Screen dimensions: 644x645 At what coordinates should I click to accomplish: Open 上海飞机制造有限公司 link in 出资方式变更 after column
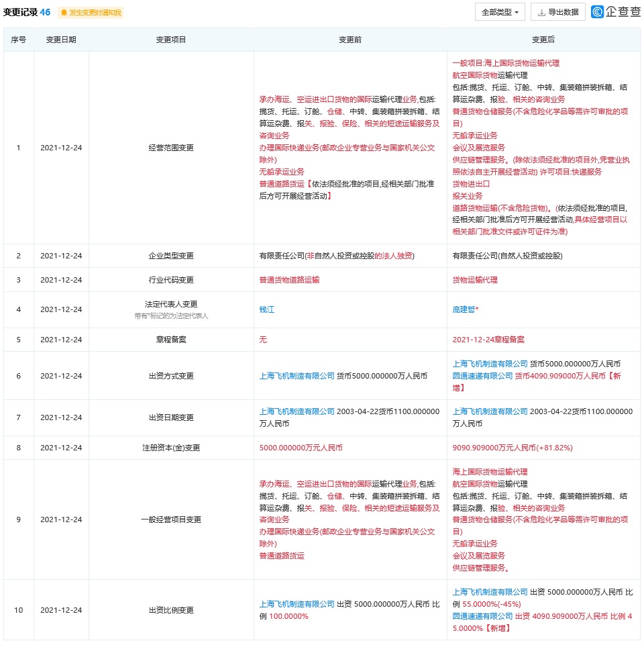coord(490,364)
